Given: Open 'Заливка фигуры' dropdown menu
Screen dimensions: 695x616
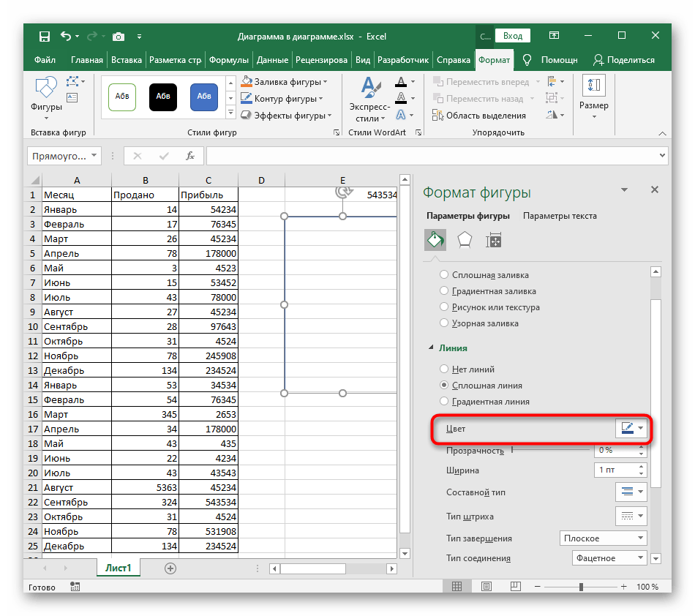Looking at the screenshot, I should 285,82.
